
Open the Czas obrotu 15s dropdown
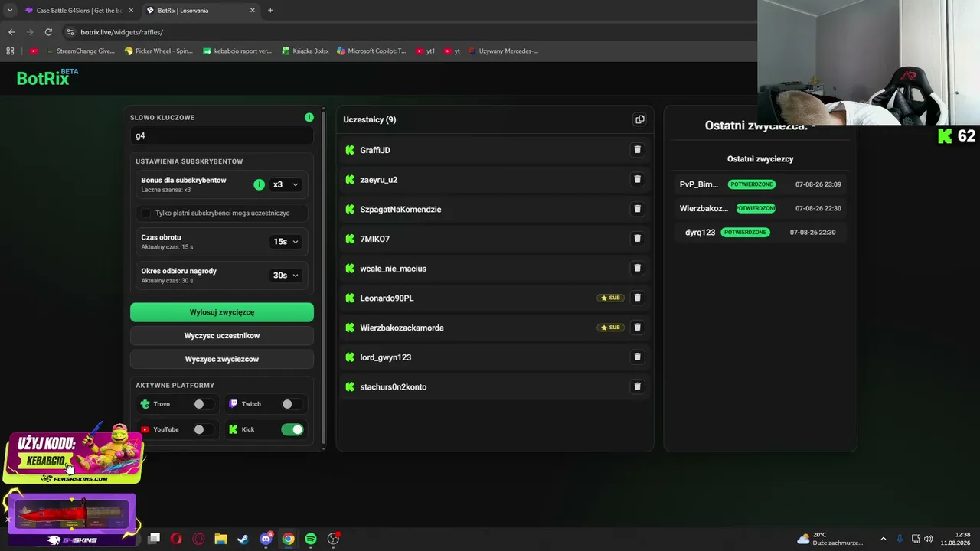(286, 242)
